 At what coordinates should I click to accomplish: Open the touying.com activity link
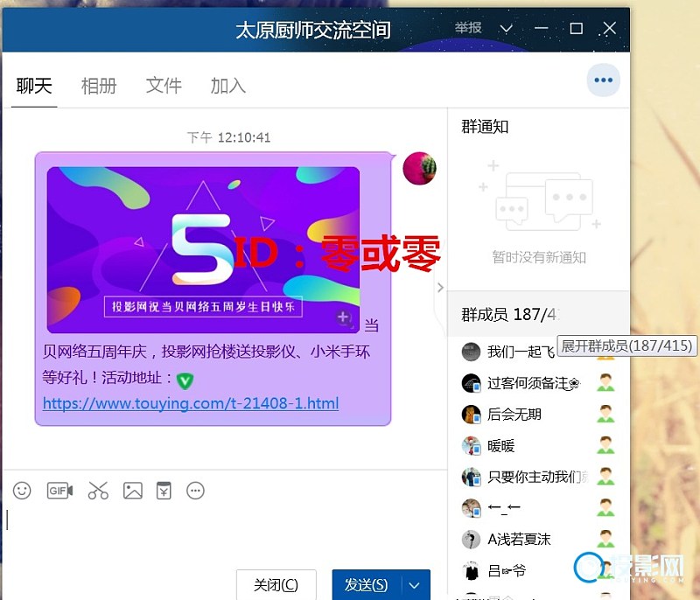tap(191, 404)
